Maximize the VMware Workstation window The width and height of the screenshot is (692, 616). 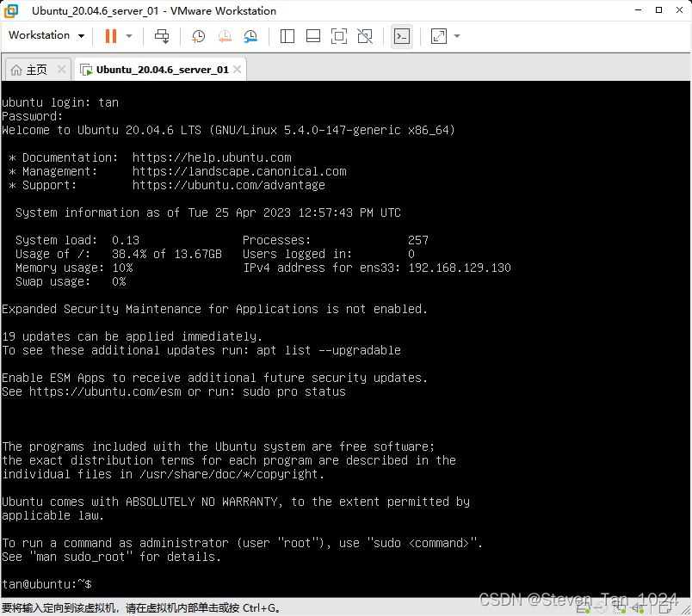(659, 10)
